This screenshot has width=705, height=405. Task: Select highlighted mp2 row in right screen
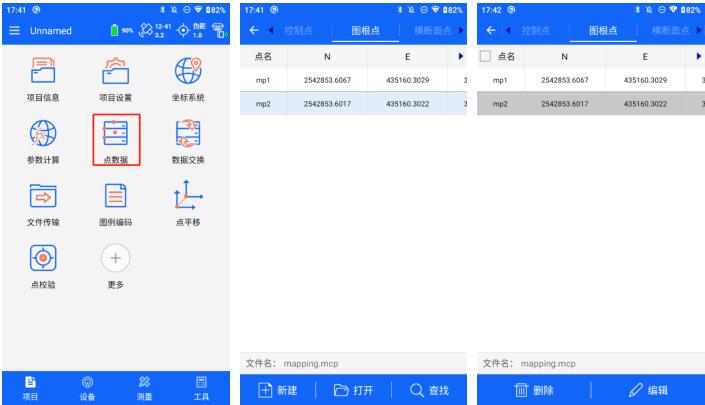click(591, 103)
